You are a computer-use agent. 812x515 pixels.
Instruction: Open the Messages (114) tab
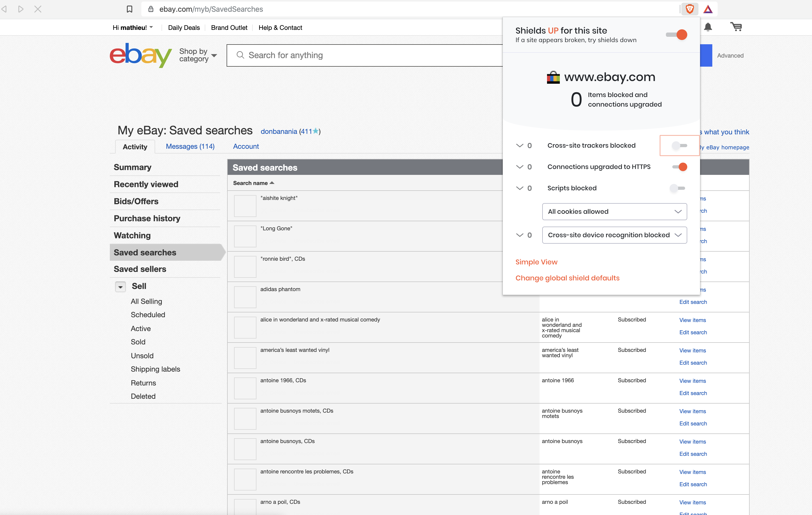click(x=190, y=146)
